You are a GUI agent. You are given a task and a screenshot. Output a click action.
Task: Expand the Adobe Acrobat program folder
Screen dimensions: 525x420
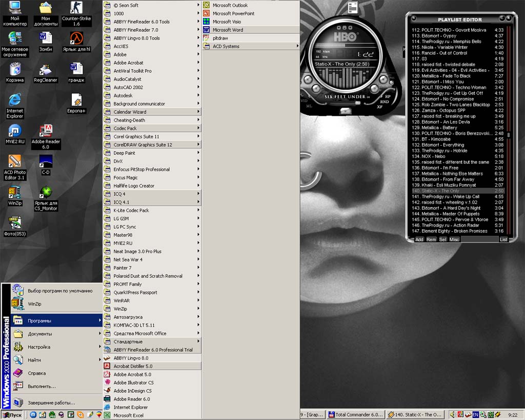[152, 63]
